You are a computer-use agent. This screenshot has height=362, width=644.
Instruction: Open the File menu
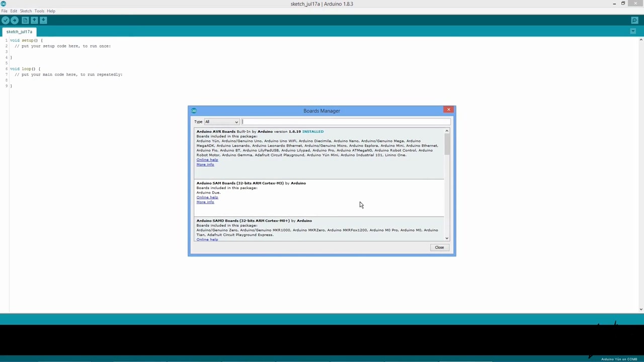4,11
